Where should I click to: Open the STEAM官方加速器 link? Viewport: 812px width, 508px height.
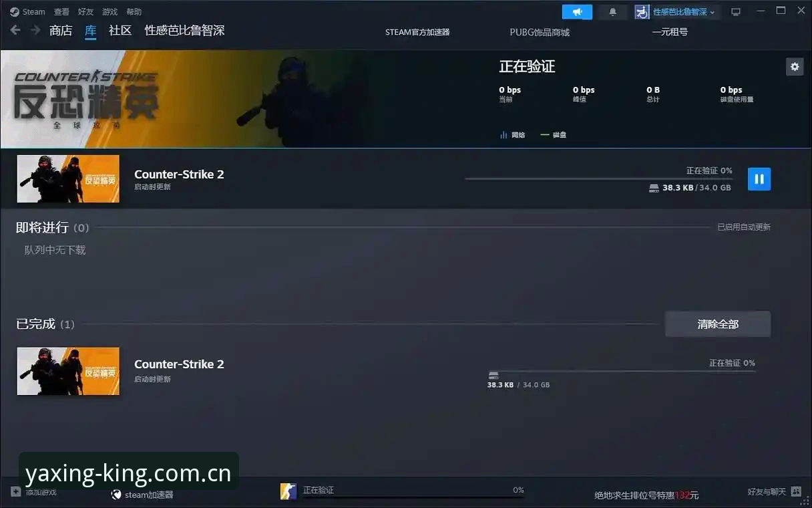pyautogui.click(x=417, y=32)
